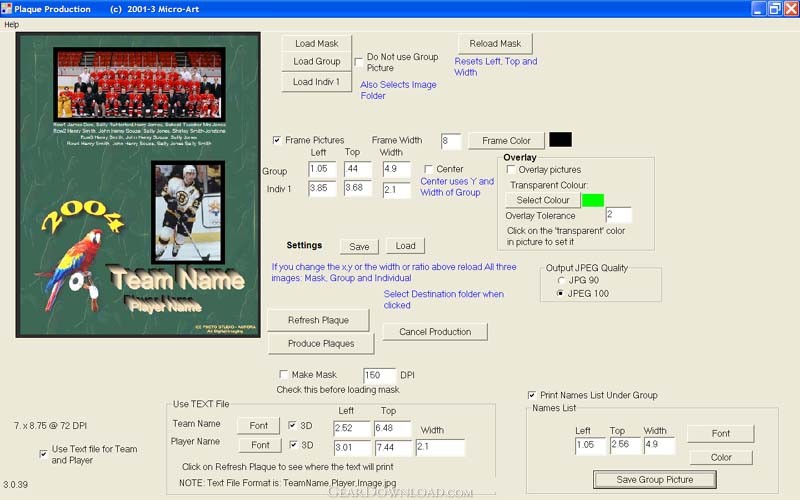The image size is (800, 500).
Task: Open the Help menu
Action: click(12, 24)
